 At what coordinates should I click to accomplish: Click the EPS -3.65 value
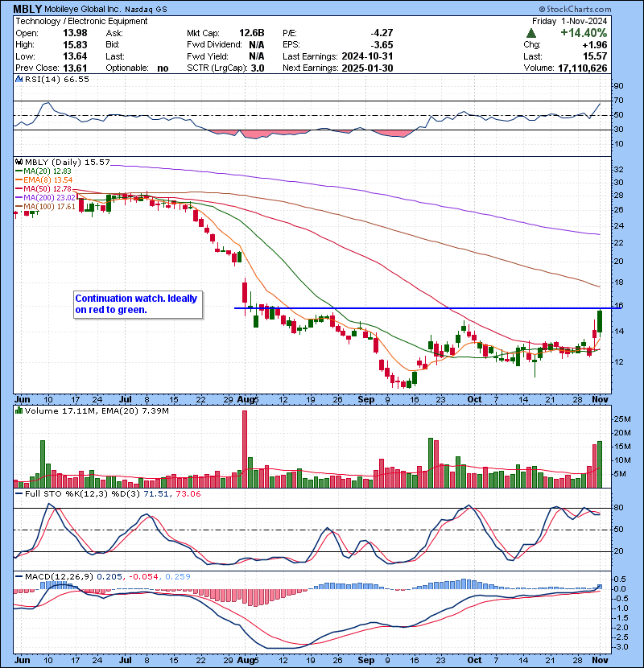(x=382, y=45)
